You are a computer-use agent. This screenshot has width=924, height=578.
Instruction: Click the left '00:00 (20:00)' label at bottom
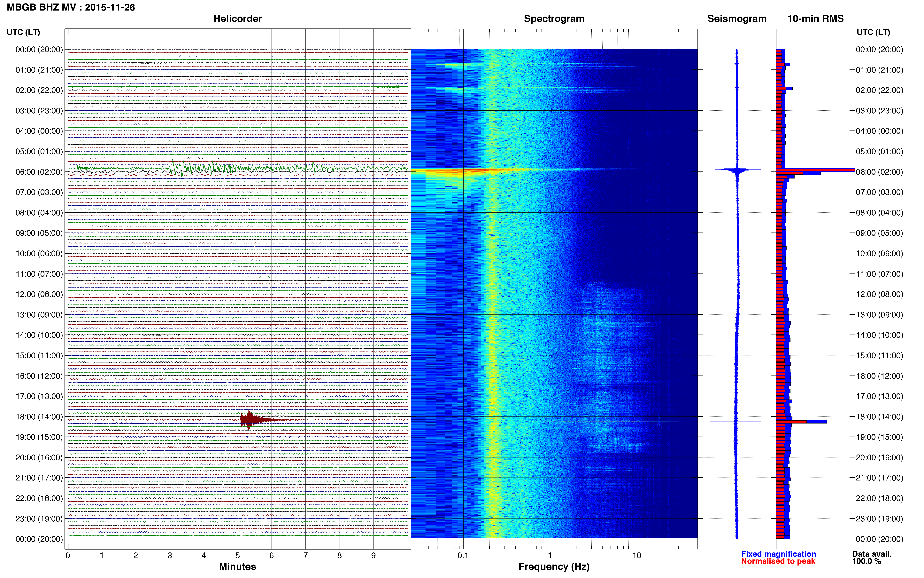[x=39, y=539]
